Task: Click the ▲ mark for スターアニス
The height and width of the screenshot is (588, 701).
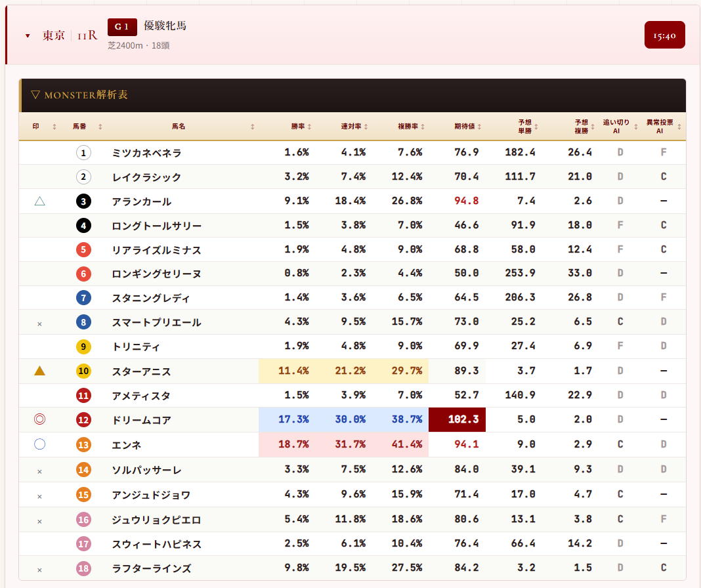Action: 40,371
